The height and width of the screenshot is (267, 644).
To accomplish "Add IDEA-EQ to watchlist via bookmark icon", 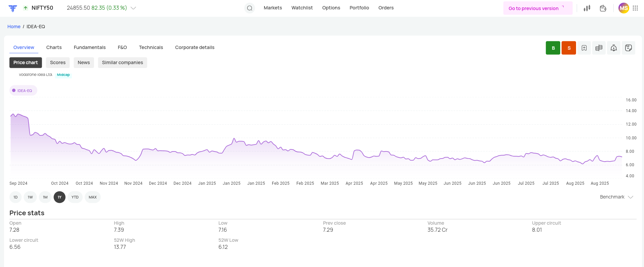I will [x=584, y=48].
